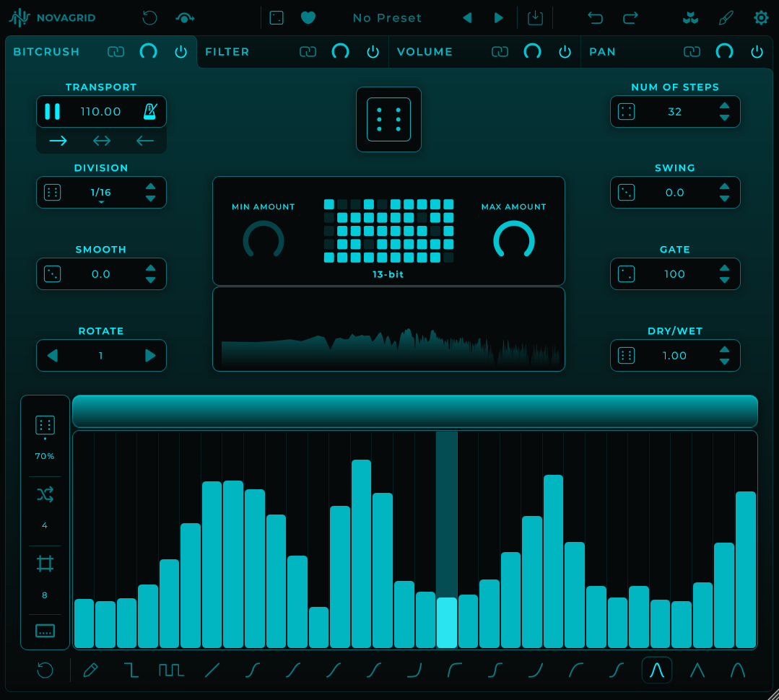The width and height of the screenshot is (779, 700).
Task: Toggle Bitcrush power button
Action: [180, 52]
